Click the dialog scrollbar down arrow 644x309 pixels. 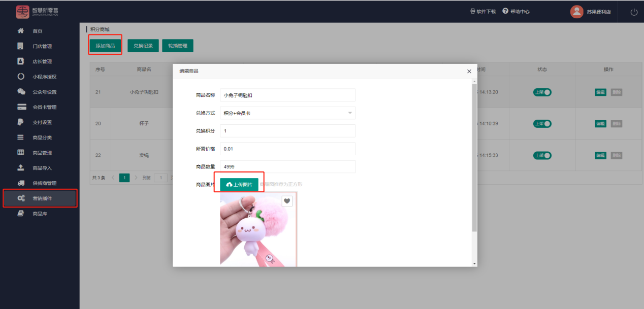[474, 263]
